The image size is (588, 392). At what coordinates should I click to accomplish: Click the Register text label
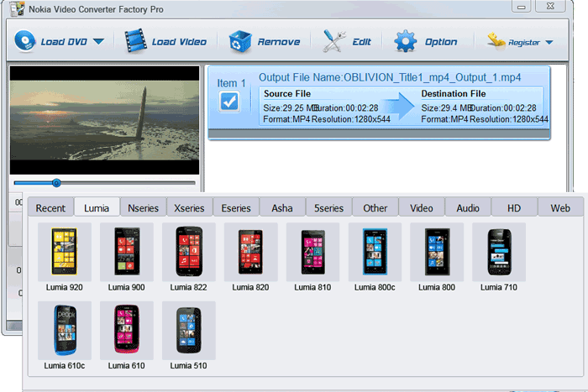tap(524, 43)
